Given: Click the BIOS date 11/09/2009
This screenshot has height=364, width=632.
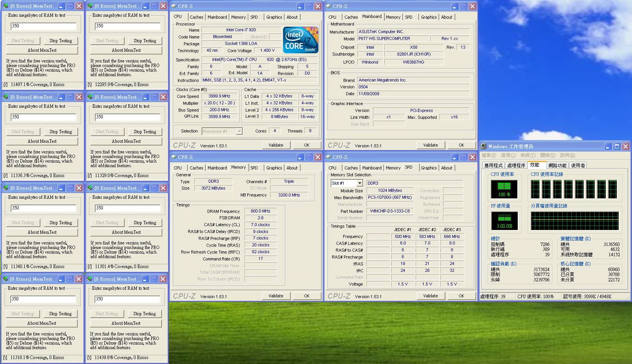Looking at the screenshot, I should [x=413, y=94].
